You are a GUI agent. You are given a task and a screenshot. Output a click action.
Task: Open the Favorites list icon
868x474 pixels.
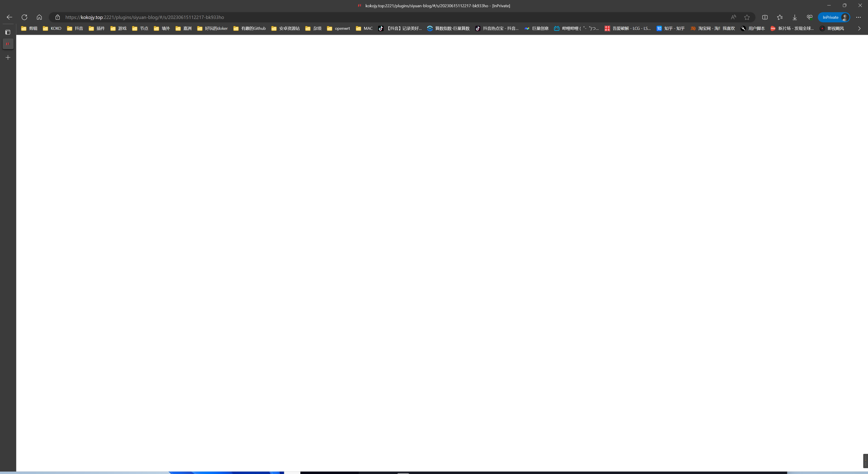click(780, 17)
